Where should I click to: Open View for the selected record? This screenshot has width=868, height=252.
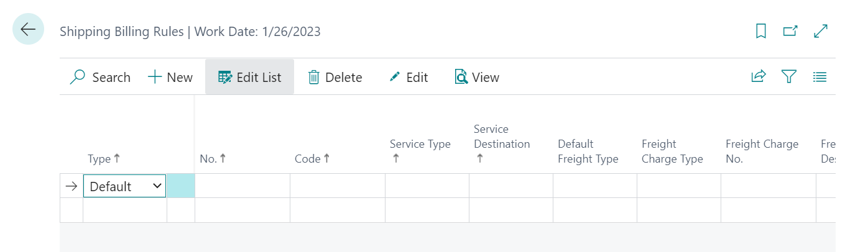pyautogui.click(x=477, y=78)
